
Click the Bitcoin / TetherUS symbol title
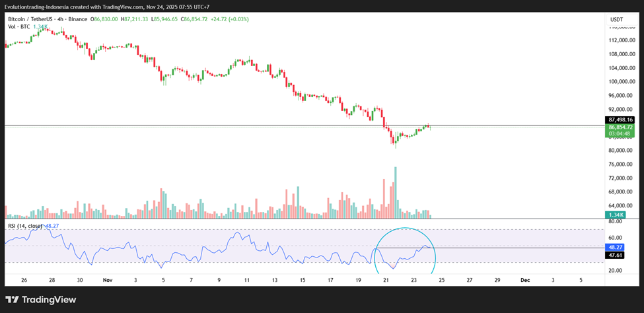click(30, 20)
